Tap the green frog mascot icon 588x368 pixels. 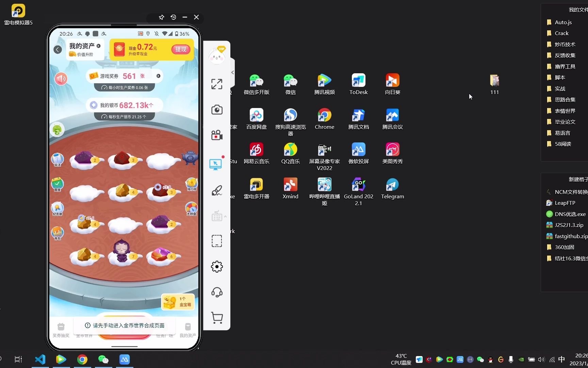[57, 129]
